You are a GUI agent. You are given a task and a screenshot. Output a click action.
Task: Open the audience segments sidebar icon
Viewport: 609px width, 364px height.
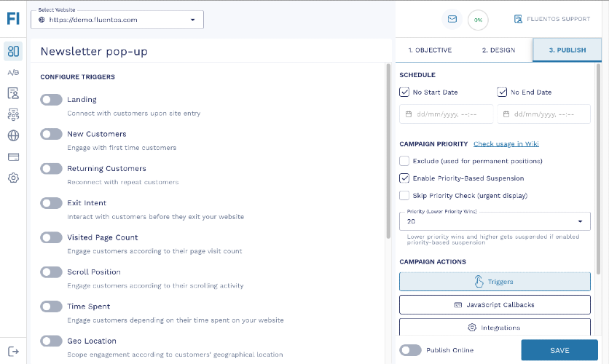(13, 114)
